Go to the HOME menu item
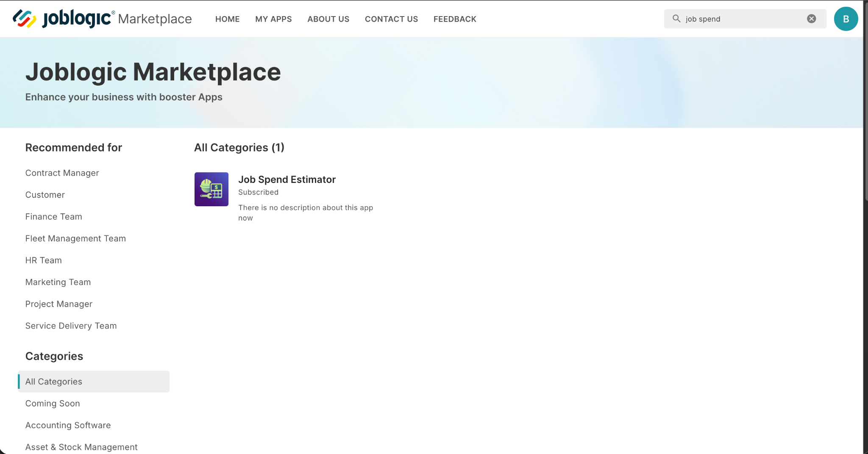This screenshot has height=454, width=868. pyautogui.click(x=228, y=19)
